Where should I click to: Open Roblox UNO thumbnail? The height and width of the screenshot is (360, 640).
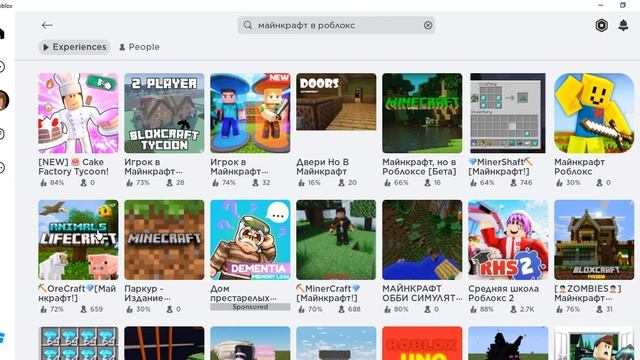coord(422,343)
